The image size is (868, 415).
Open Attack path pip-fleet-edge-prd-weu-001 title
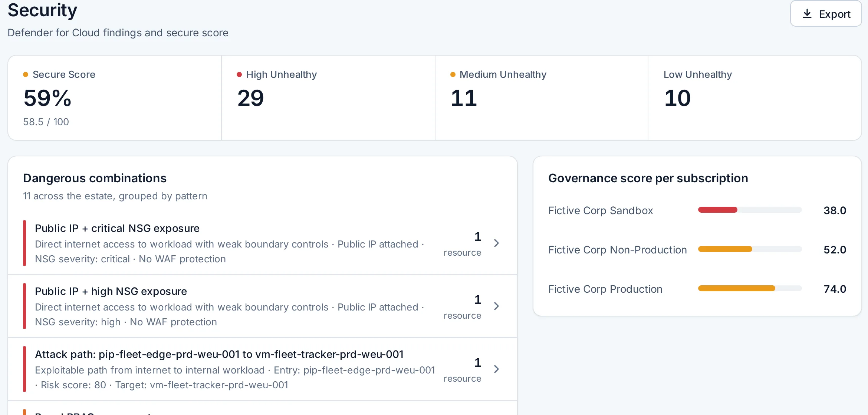pos(219,354)
